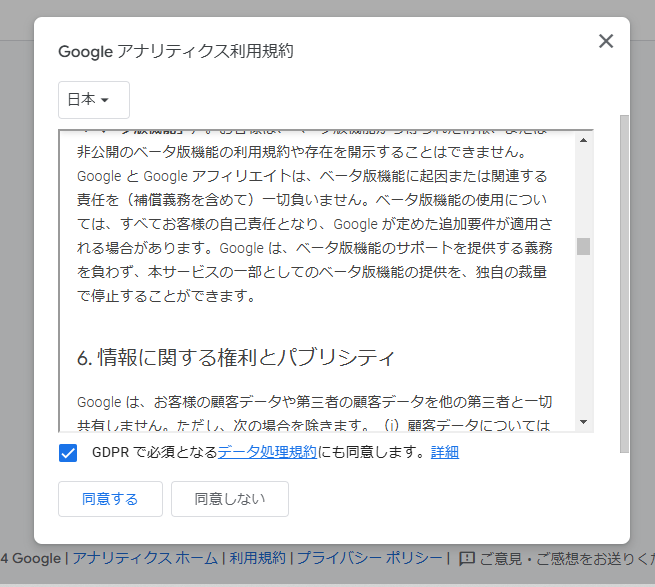Go to アナリティクス ホーム in footer
Image resolution: width=655 pixels, height=587 pixels.
[147, 558]
